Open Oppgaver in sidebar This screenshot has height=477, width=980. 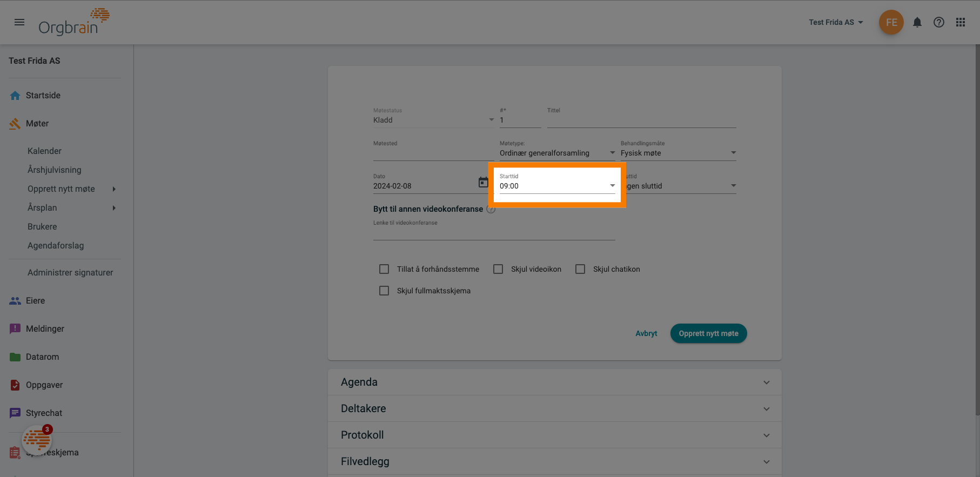[x=44, y=385]
